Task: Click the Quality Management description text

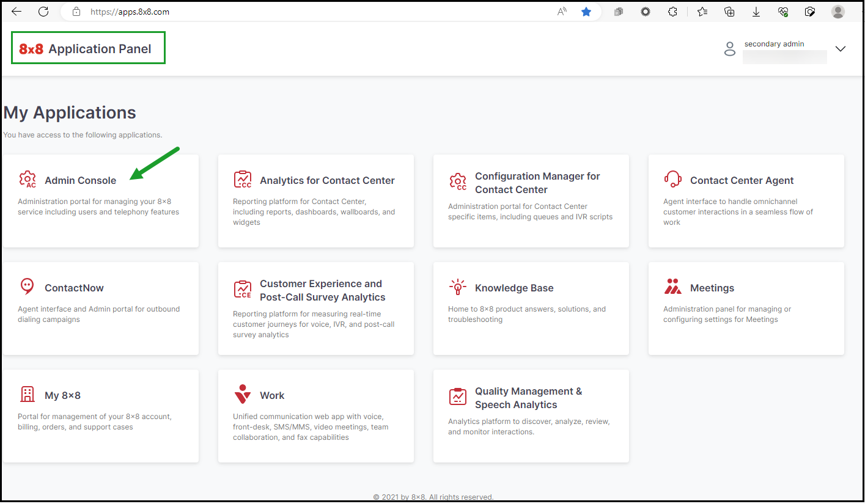Action: point(529,426)
